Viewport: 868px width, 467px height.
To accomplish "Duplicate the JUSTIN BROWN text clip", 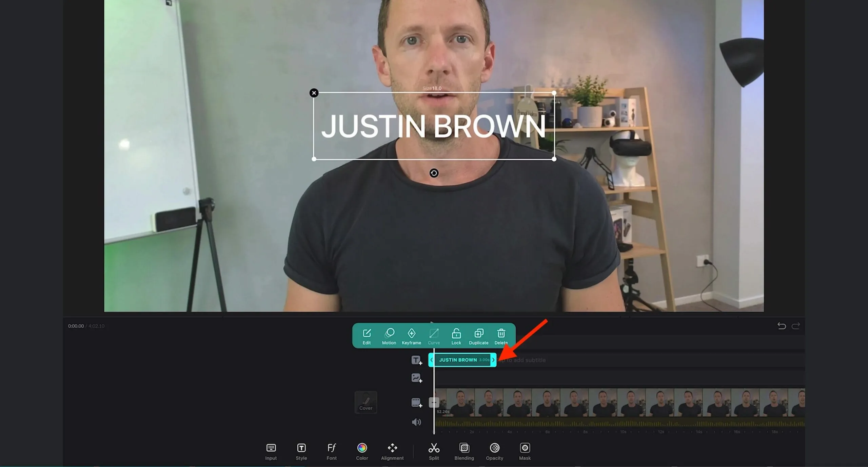I will point(478,336).
